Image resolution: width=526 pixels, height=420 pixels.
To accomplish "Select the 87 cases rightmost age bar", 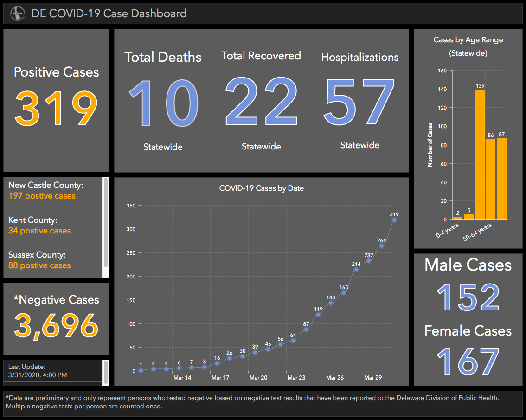I will coord(502,179).
